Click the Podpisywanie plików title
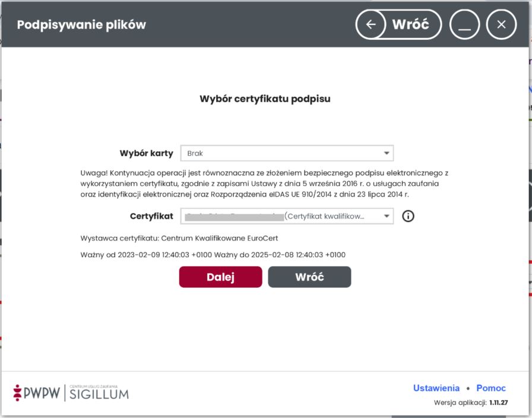The image size is (532, 418). coord(81,25)
